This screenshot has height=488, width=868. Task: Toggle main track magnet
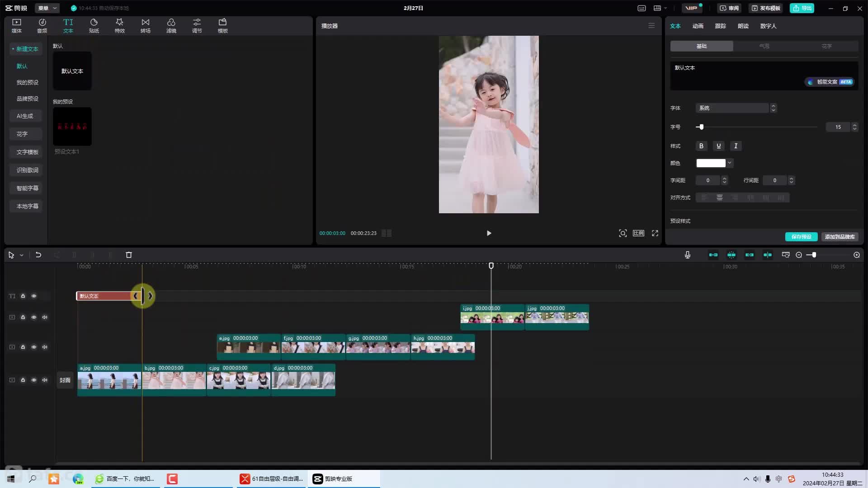tap(713, 255)
